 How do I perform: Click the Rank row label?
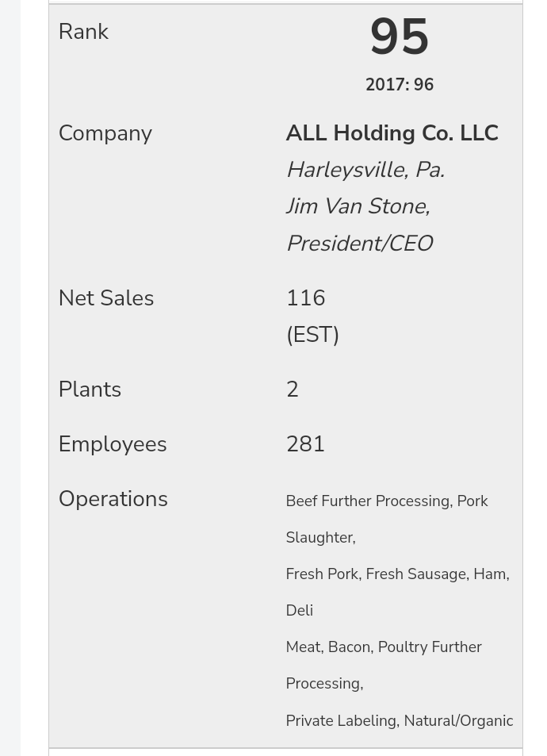pos(83,32)
